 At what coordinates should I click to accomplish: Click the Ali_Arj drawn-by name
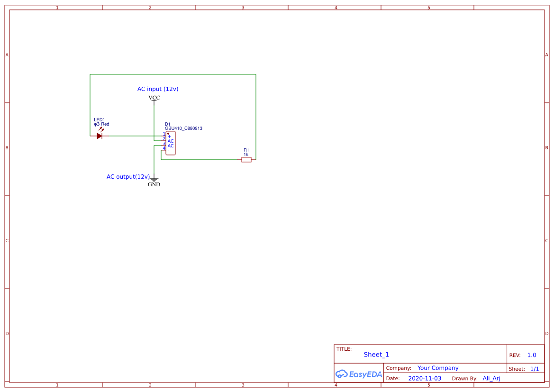(491, 378)
